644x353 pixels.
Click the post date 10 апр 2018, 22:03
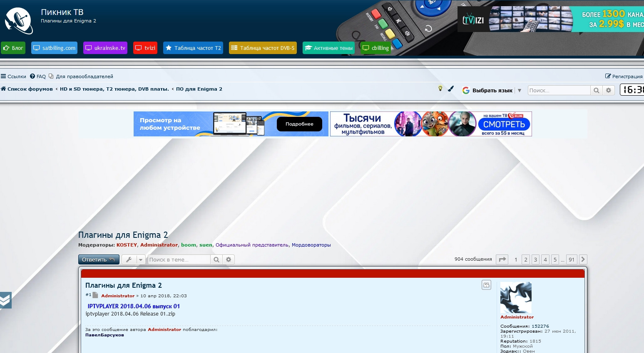164,296
